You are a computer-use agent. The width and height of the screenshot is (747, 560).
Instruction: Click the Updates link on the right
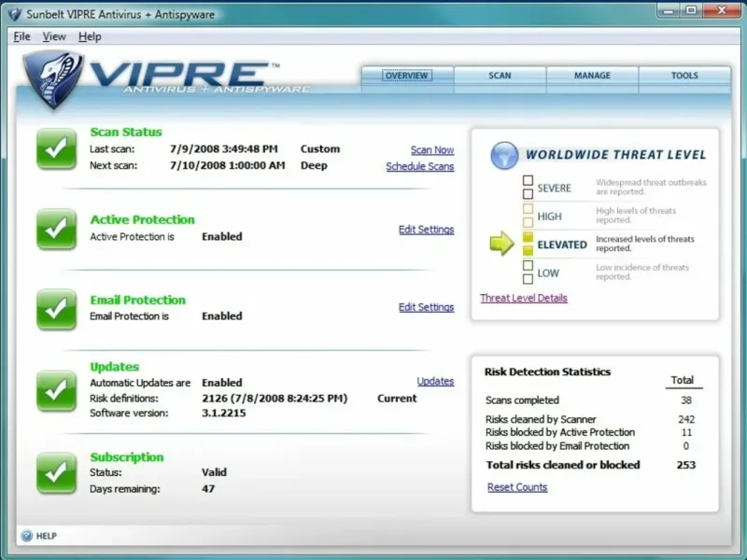(435, 381)
